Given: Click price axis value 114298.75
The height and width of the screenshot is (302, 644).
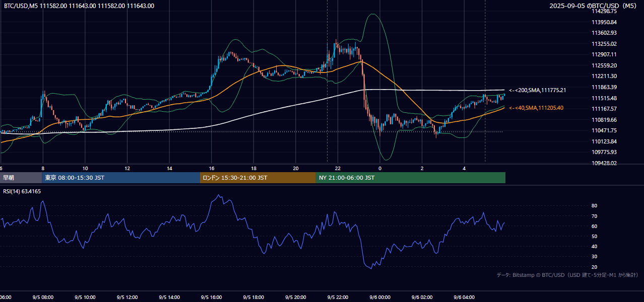Looking at the screenshot, I should [604, 11].
